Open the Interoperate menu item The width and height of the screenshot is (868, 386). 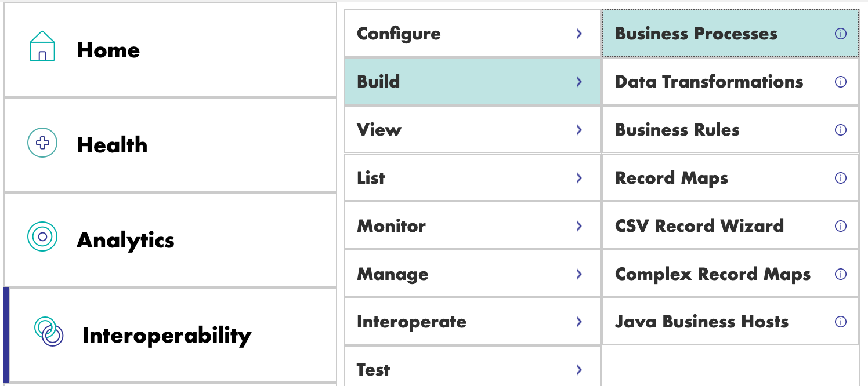tap(472, 322)
